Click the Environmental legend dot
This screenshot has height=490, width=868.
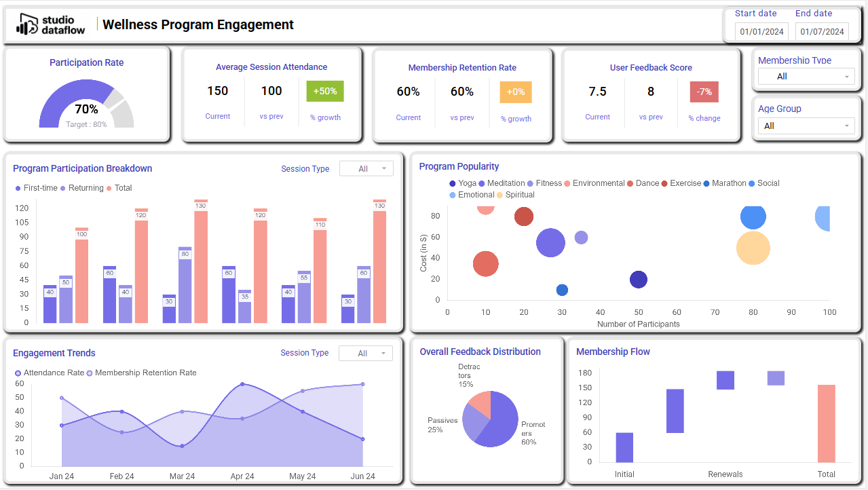tap(567, 183)
